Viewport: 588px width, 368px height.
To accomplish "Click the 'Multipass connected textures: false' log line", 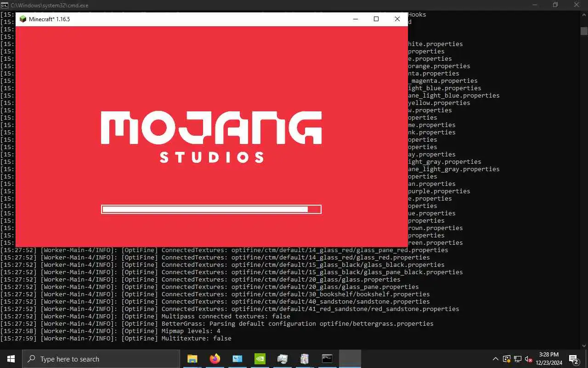I will (145, 316).
